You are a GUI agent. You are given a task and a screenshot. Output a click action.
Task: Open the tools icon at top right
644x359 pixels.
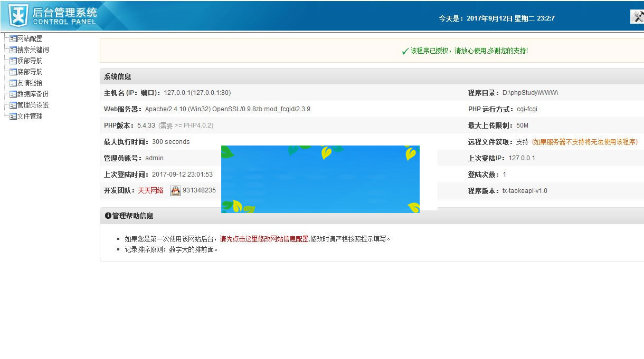tap(637, 16)
